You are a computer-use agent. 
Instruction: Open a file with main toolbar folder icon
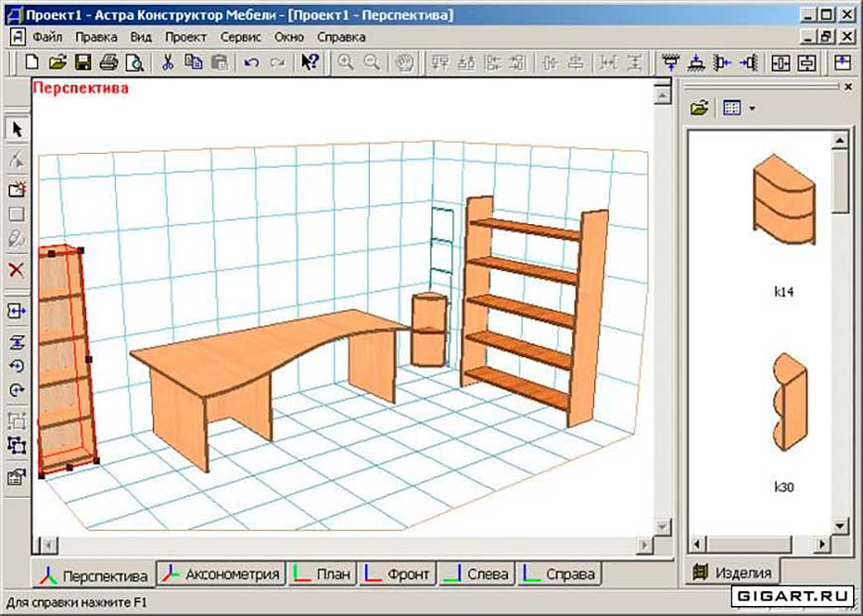[58, 62]
